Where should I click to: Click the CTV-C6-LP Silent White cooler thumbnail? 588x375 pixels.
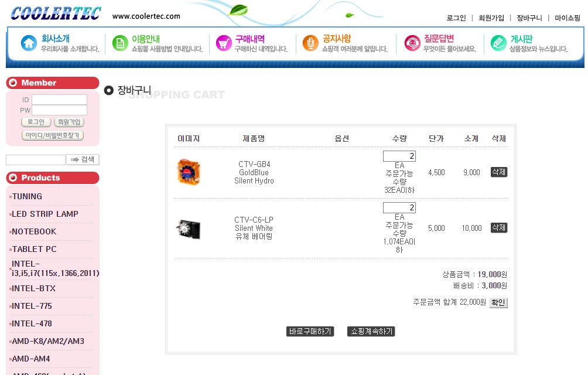(189, 229)
